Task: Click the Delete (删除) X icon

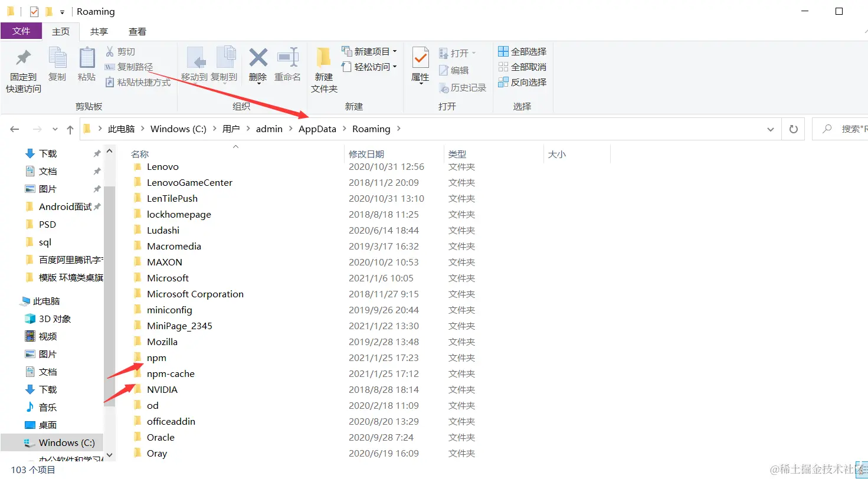Action: pyautogui.click(x=258, y=57)
